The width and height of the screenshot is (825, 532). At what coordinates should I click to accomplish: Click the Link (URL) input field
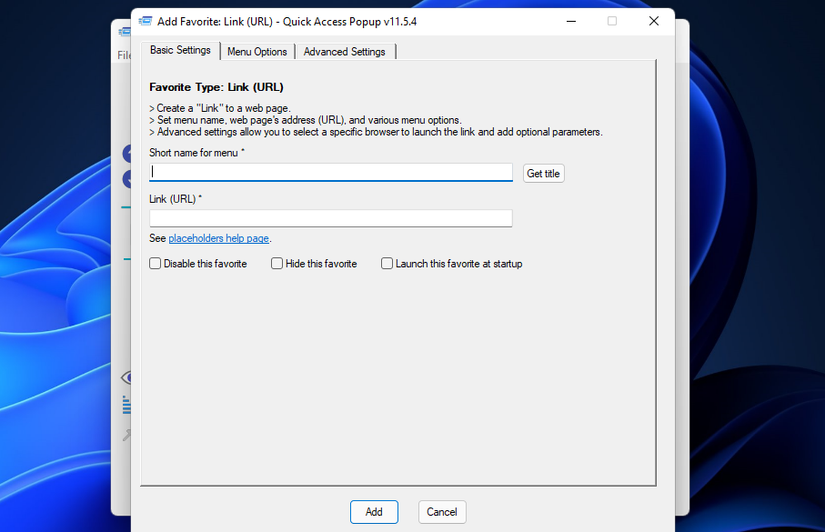pos(330,218)
